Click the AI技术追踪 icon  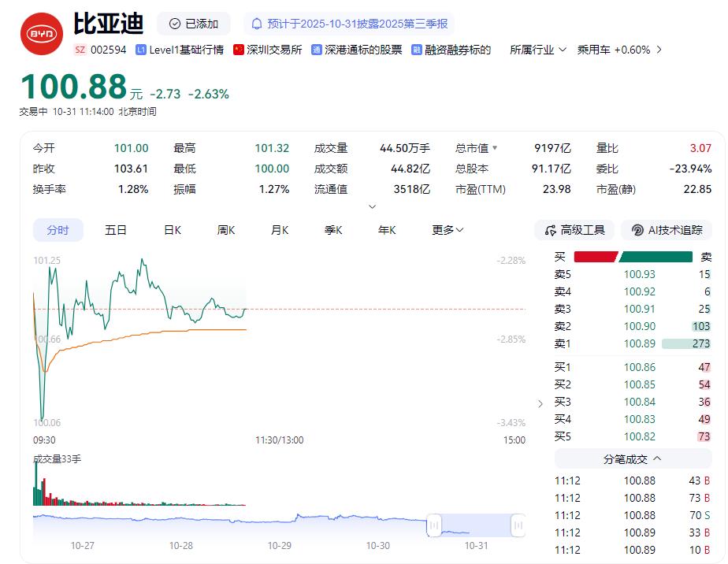click(x=637, y=230)
